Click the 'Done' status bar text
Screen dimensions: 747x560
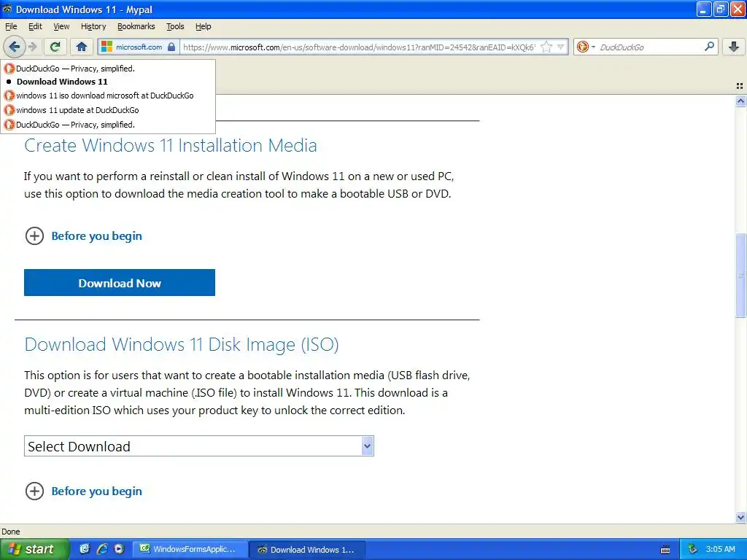[x=11, y=532]
